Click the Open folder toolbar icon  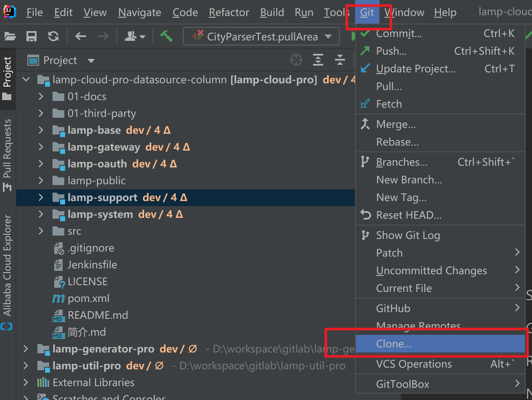coord(10,37)
